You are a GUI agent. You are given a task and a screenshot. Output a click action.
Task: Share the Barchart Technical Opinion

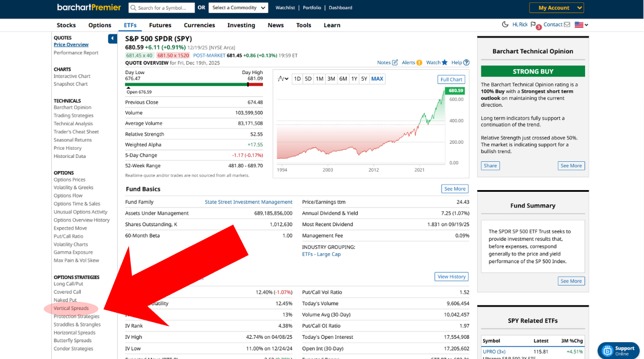(490, 166)
